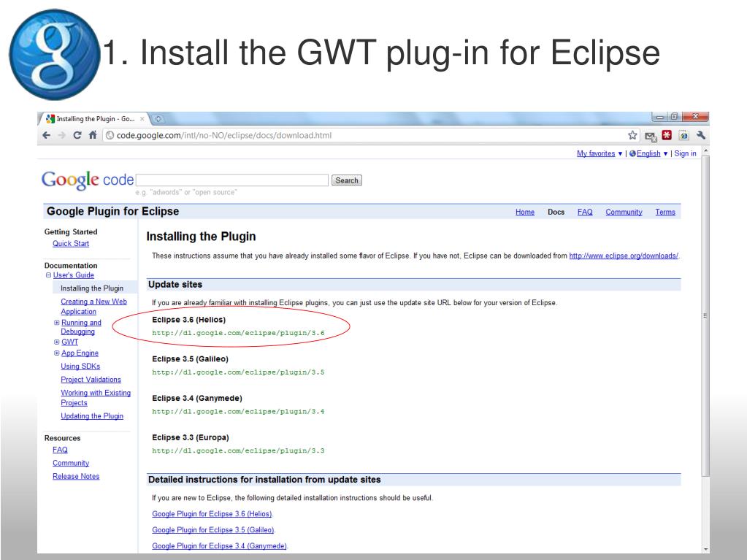
Task: Click the Eclipse 3.3 (Europa) heading
Action: point(190,437)
